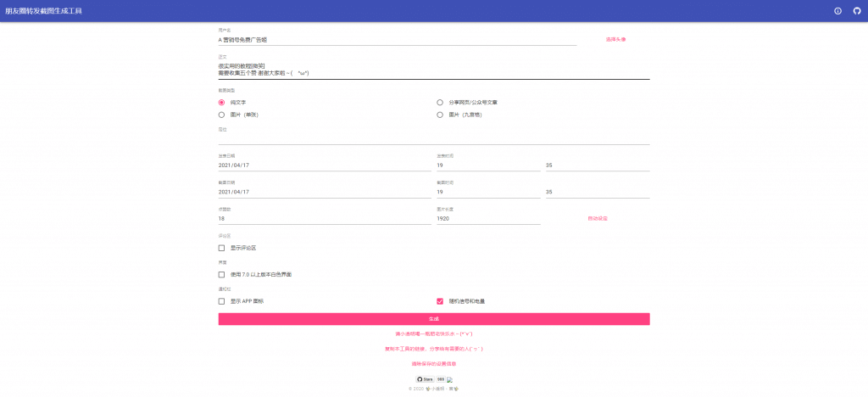The width and height of the screenshot is (868, 398).
Task: Uncheck the 随机信号和电量 checkbox
Action: click(440, 301)
